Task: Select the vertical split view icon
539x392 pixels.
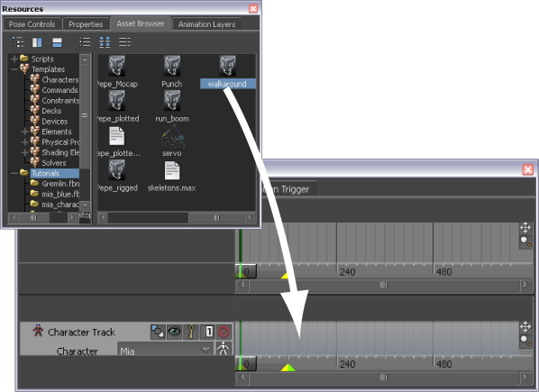Action: (37, 42)
